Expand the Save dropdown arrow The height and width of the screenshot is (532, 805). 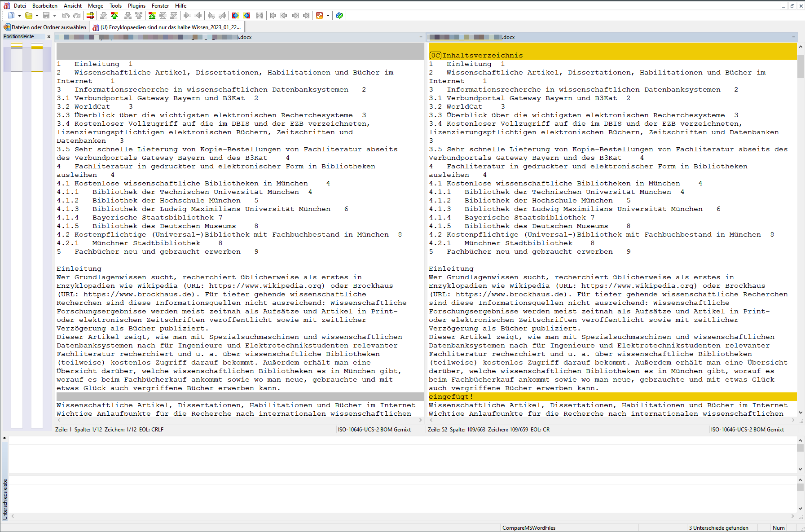click(x=54, y=16)
